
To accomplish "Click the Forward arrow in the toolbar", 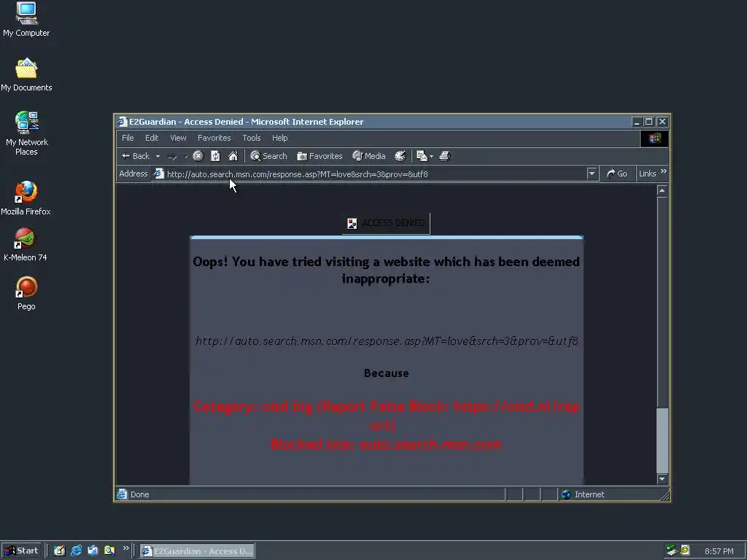I will click(172, 156).
